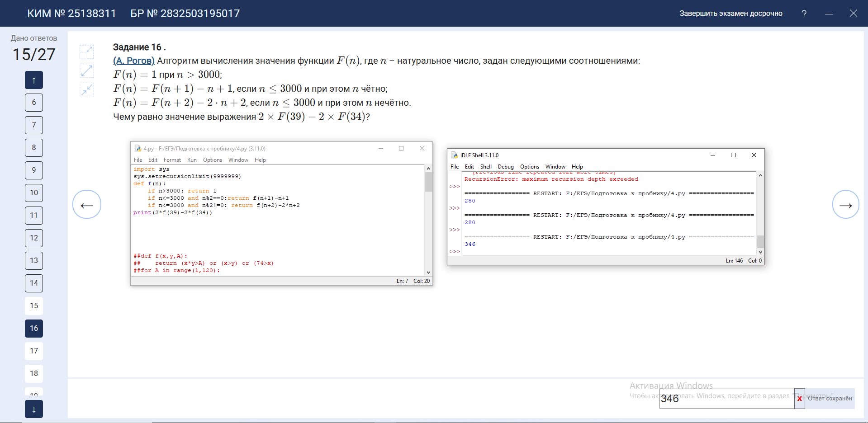Screen dimensions: 868x423
Task: Open help with the question mark icon
Action: pos(804,14)
